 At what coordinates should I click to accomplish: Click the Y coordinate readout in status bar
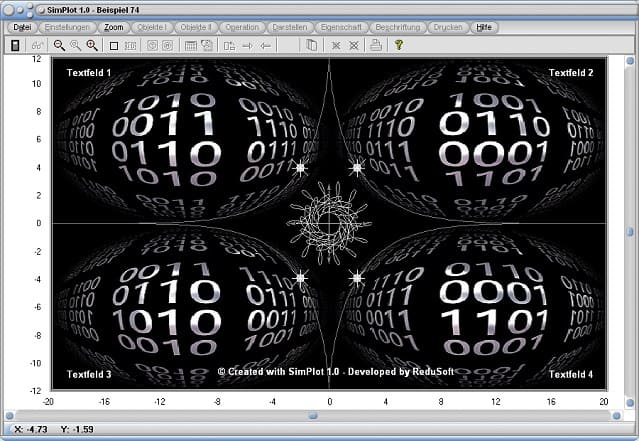tap(77, 429)
